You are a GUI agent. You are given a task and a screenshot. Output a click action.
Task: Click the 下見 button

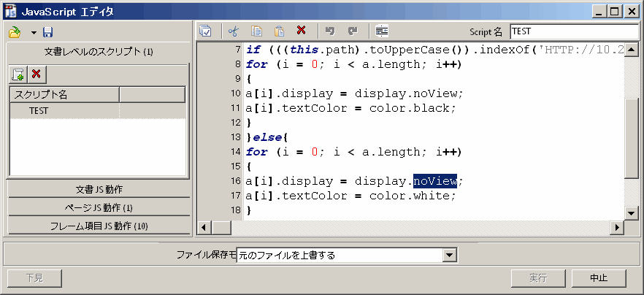point(34,278)
